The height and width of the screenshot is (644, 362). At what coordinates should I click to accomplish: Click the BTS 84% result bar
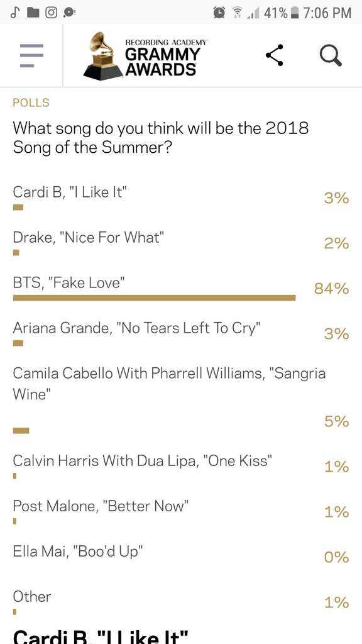click(155, 297)
